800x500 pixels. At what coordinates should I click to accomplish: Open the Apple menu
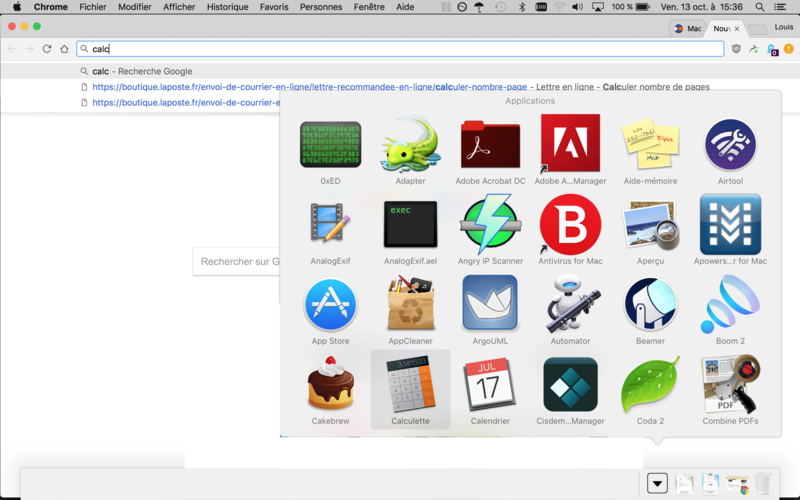pyautogui.click(x=17, y=7)
